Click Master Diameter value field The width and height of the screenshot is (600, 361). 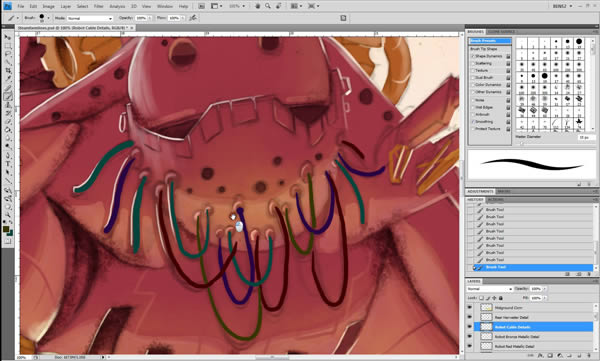pos(586,137)
